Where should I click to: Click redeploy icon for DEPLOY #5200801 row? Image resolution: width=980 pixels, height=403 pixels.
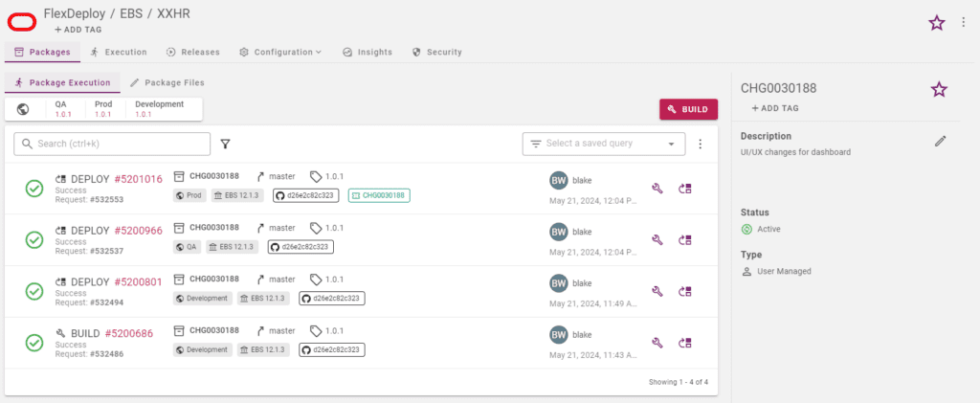(x=685, y=291)
